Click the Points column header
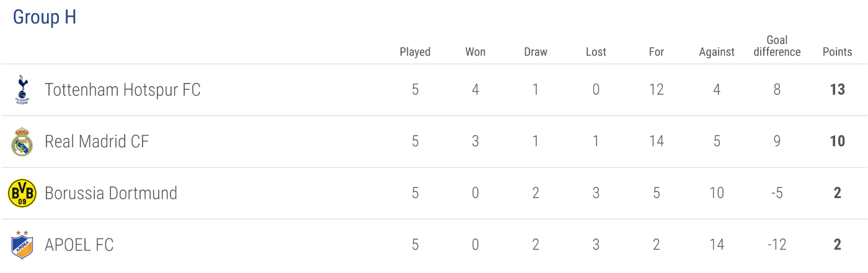Viewport: 868px width, 273px height. [838, 52]
